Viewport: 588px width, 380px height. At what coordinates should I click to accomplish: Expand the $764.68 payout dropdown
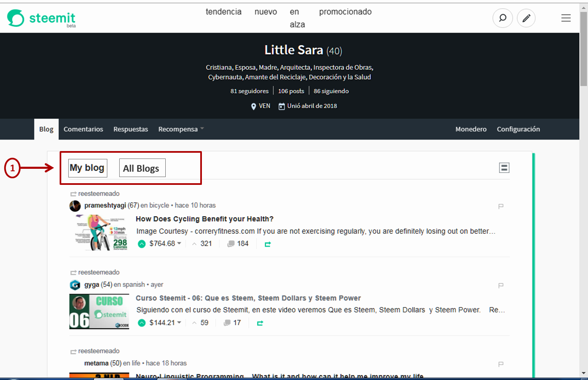tap(179, 243)
